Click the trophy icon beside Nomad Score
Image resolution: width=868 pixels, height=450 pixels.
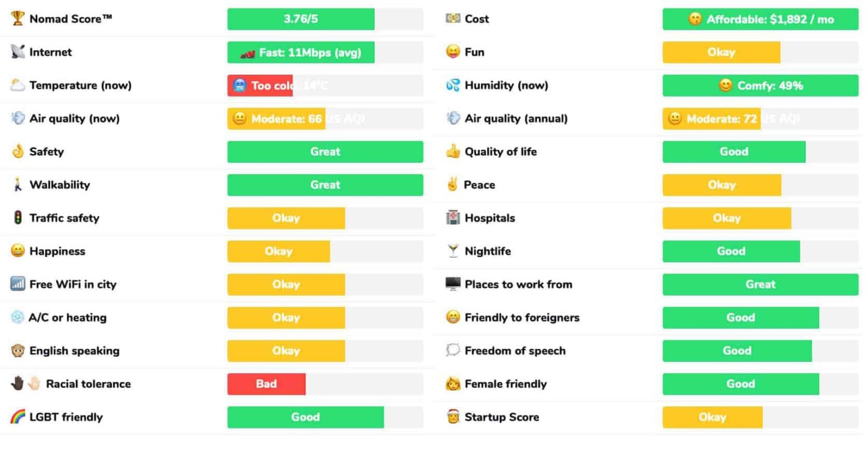click(x=18, y=19)
